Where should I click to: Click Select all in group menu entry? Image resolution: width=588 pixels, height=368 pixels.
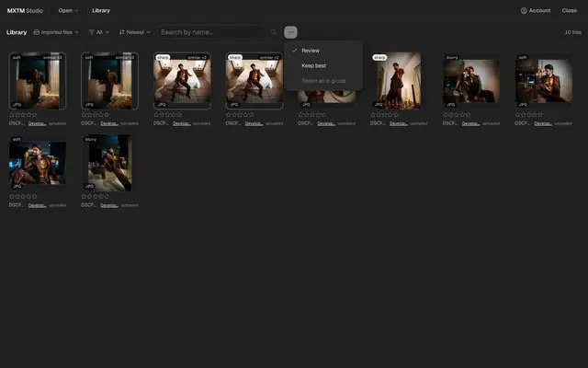pyautogui.click(x=323, y=81)
